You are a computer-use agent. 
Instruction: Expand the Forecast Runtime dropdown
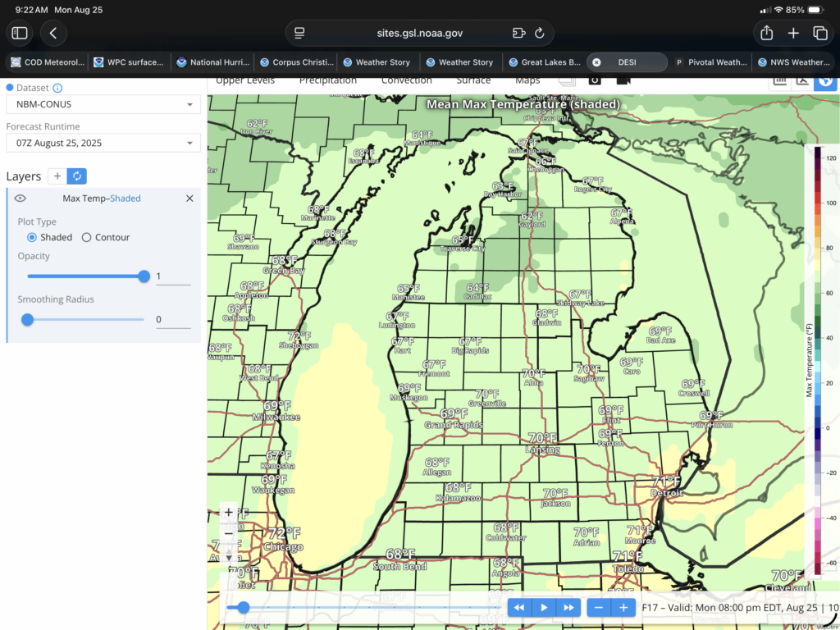point(103,143)
